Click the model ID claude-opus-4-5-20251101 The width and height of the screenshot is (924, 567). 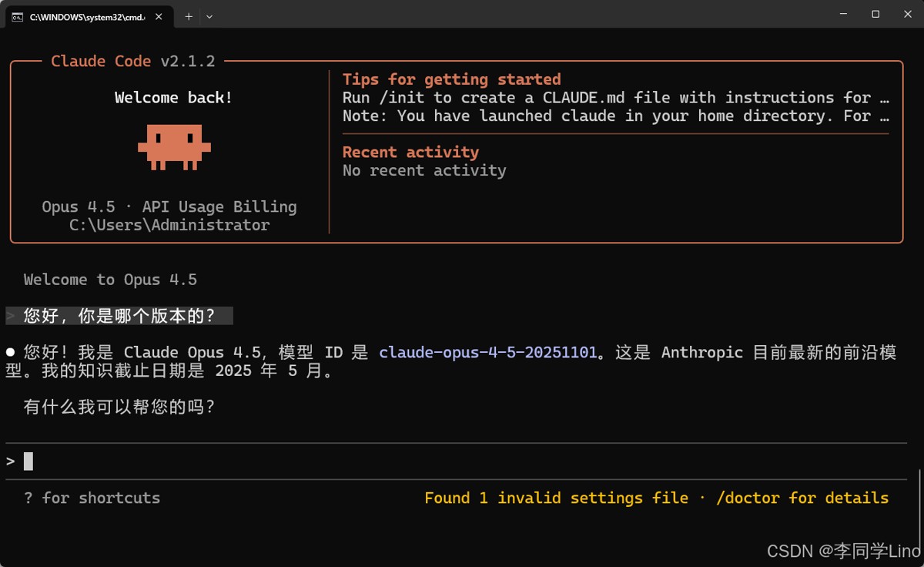pyautogui.click(x=488, y=353)
